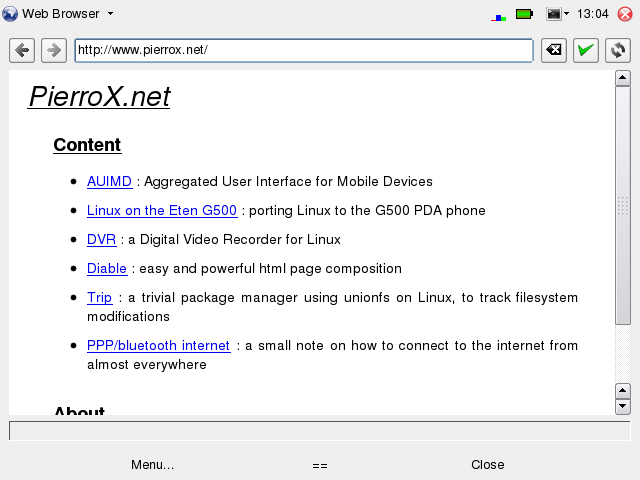Click the Web Browser globe icon
Viewport: 640px width, 480px height.
(10, 14)
